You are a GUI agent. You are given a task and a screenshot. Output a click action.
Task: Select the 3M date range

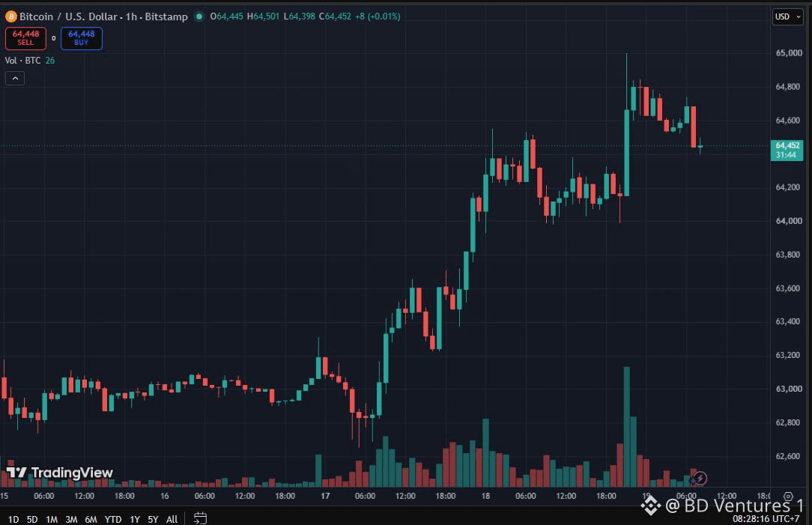pyautogui.click(x=71, y=519)
